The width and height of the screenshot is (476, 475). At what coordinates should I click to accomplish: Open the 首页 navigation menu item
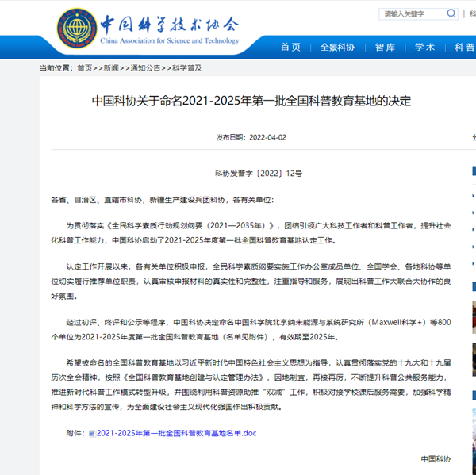point(290,47)
